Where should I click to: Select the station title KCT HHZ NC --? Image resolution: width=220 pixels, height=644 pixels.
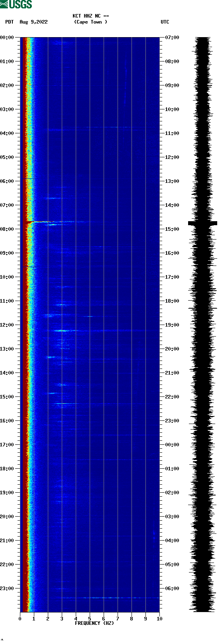coord(90,16)
